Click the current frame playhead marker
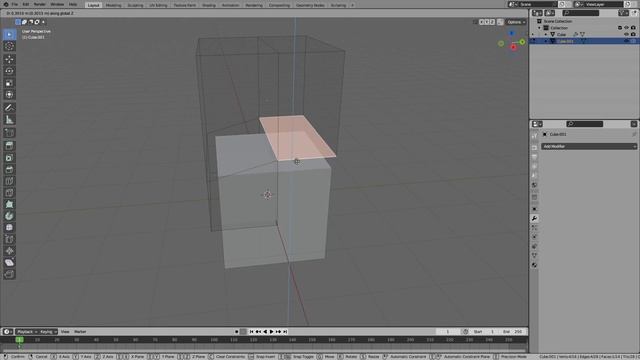 (x=19, y=340)
